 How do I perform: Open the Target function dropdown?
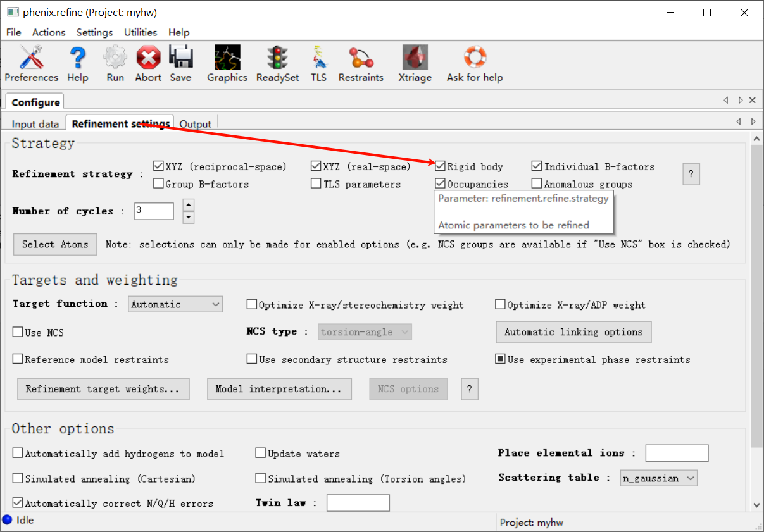[x=175, y=304]
